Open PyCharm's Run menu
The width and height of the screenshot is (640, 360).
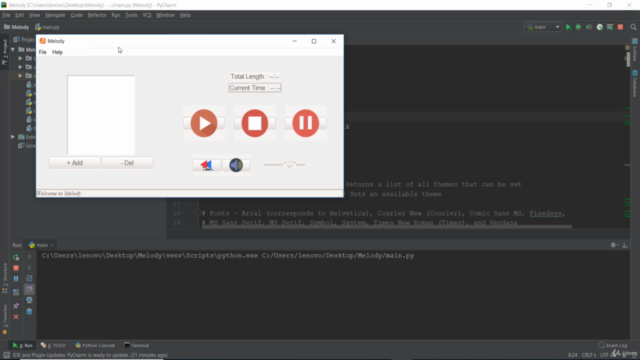116,15
